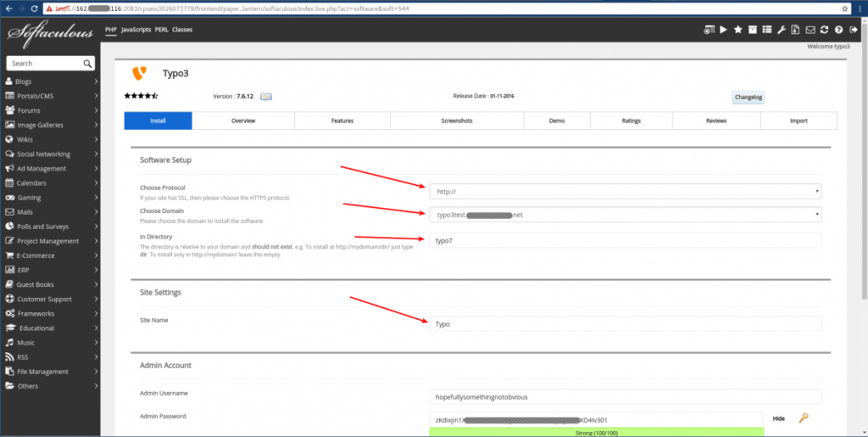Click the RSS feed icon in sidebar
Image resolution: width=868 pixels, height=437 pixels.
tap(9, 357)
